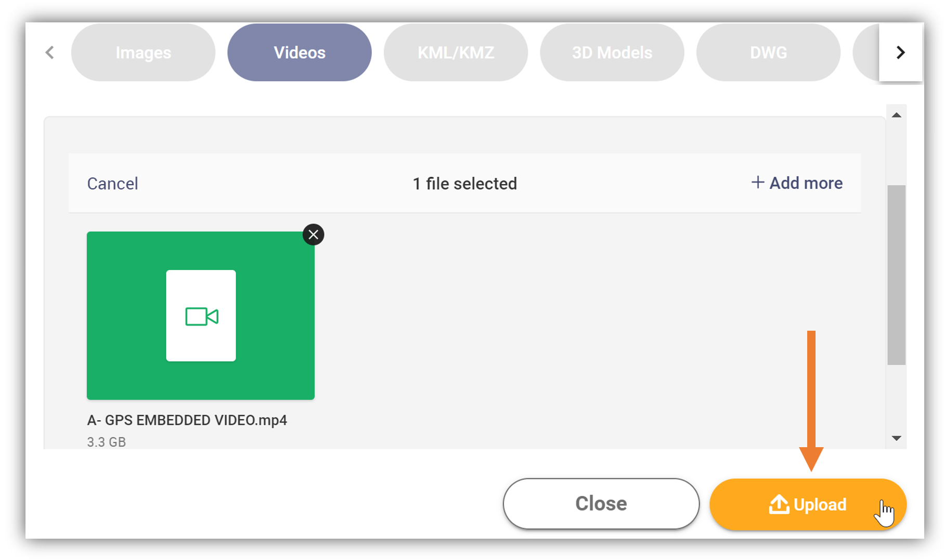The height and width of the screenshot is (560, 944).
Task: Click the green video file thumbnail
Action: [x=201, y=316]
